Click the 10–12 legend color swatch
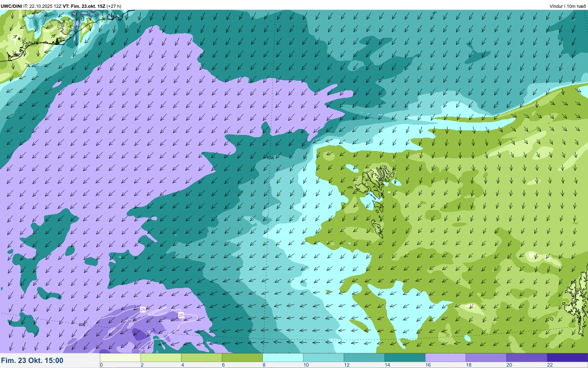Viewport: 588px width, 368px height. click(x=323, y=357)
